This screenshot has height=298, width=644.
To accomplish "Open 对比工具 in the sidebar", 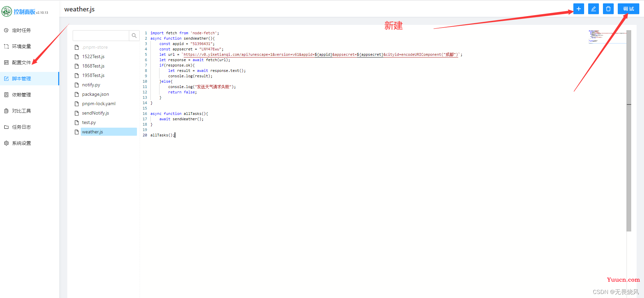I will click(x=30, y=111).
